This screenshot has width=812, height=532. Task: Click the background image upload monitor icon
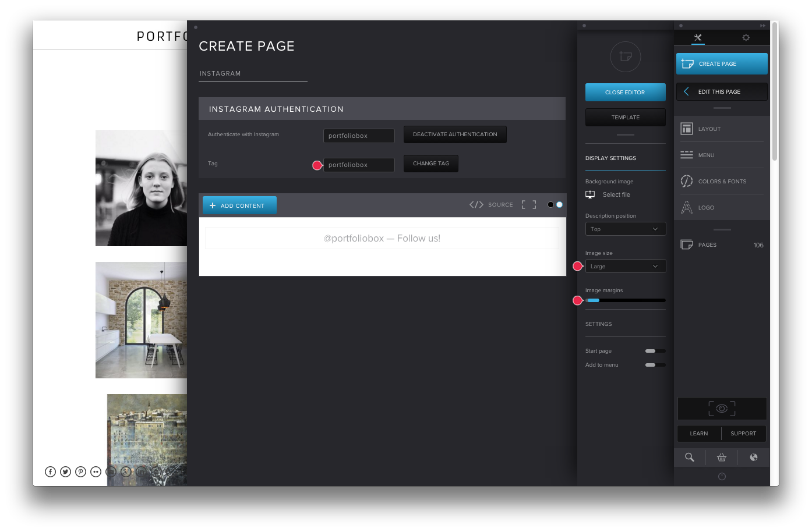590,194
